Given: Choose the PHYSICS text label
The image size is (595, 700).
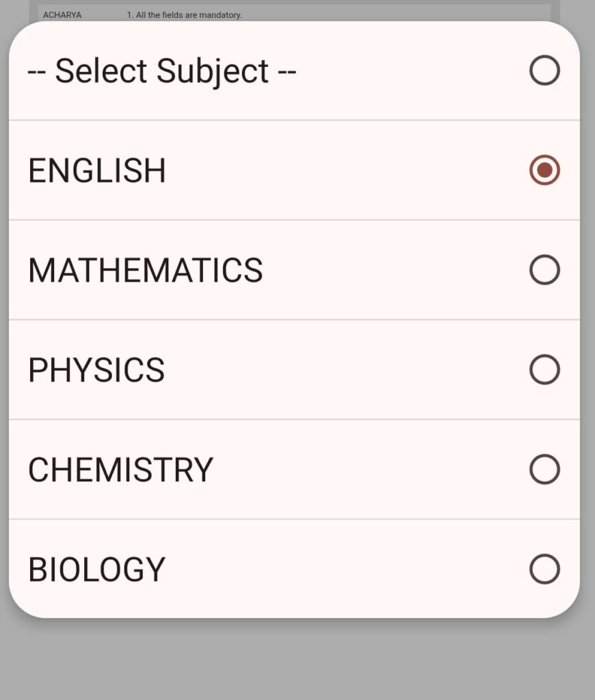Looking at the screenshot, I should [96, 371].
